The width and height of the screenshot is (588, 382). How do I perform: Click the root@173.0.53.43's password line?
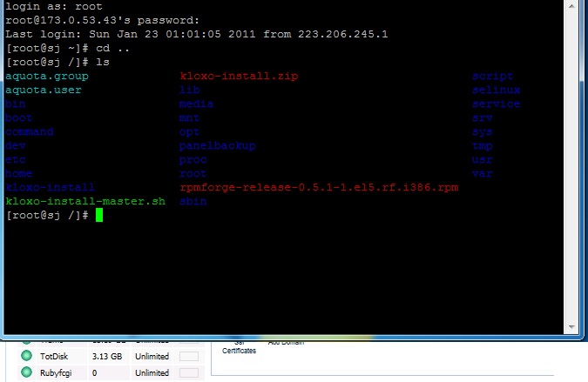(102, 20)
